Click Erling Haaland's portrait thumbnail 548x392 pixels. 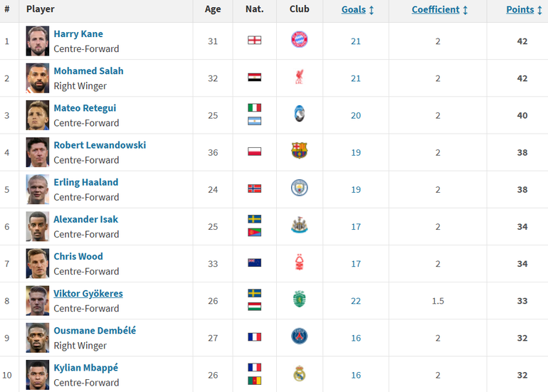tap(38, 189)
